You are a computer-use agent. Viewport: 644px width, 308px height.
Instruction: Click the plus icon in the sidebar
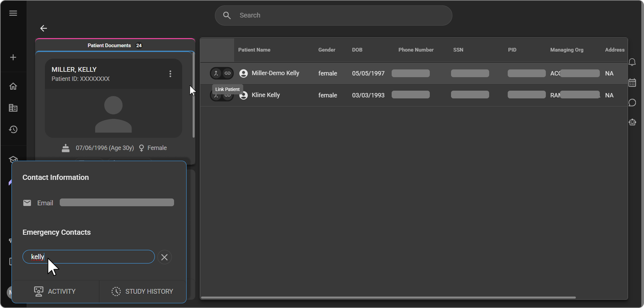[x=13, y=57]
